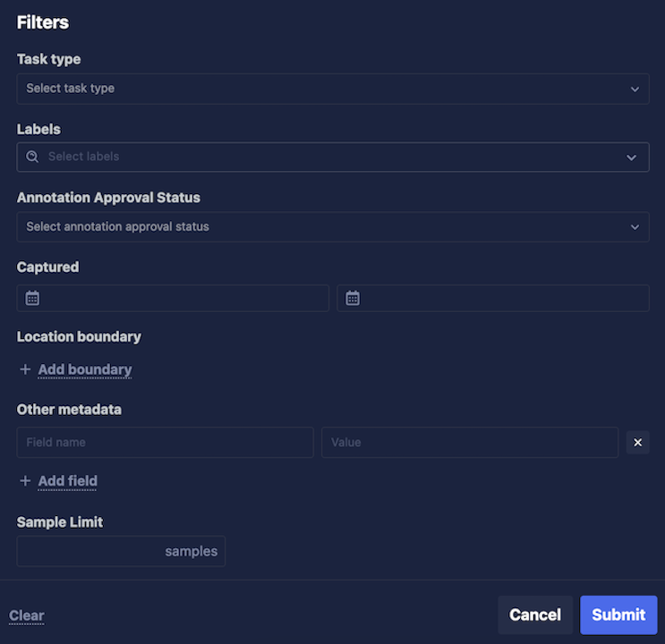Focus the Select labels search box
665x644 pixels.
click(333, 157)
